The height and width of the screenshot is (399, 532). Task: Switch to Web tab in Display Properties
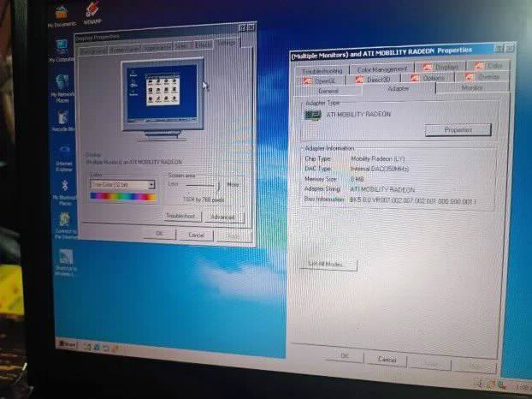182,46
